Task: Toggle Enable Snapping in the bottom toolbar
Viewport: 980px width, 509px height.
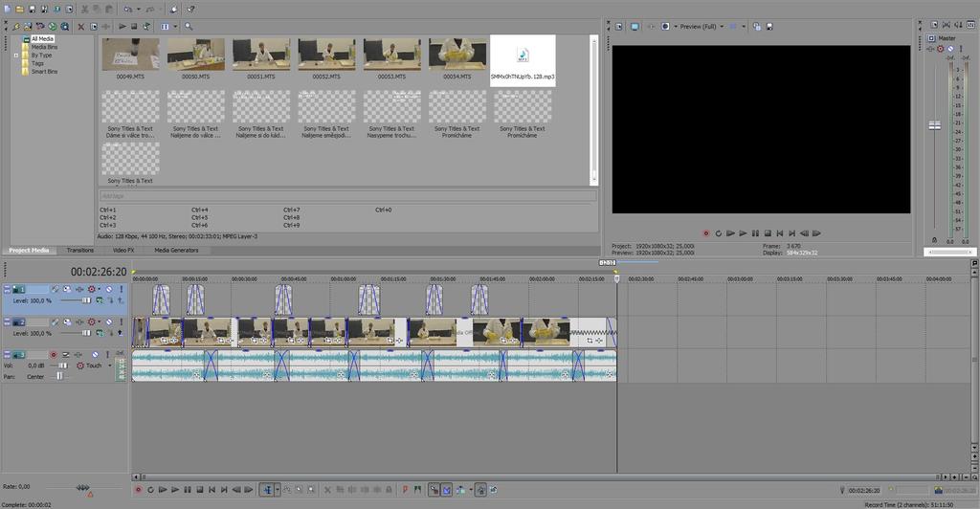Action: 434,490
